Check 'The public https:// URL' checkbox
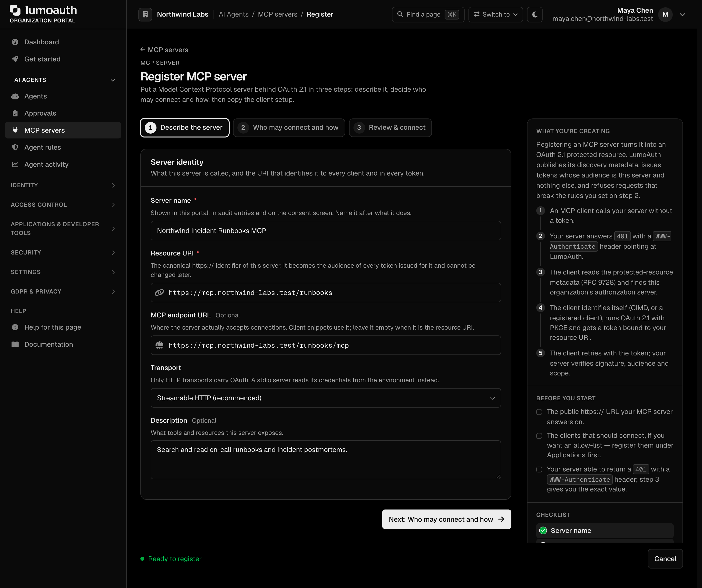Image resolution: width=702 pixels, height=588 pixels. pyautogui.click(x=539, y=412)
